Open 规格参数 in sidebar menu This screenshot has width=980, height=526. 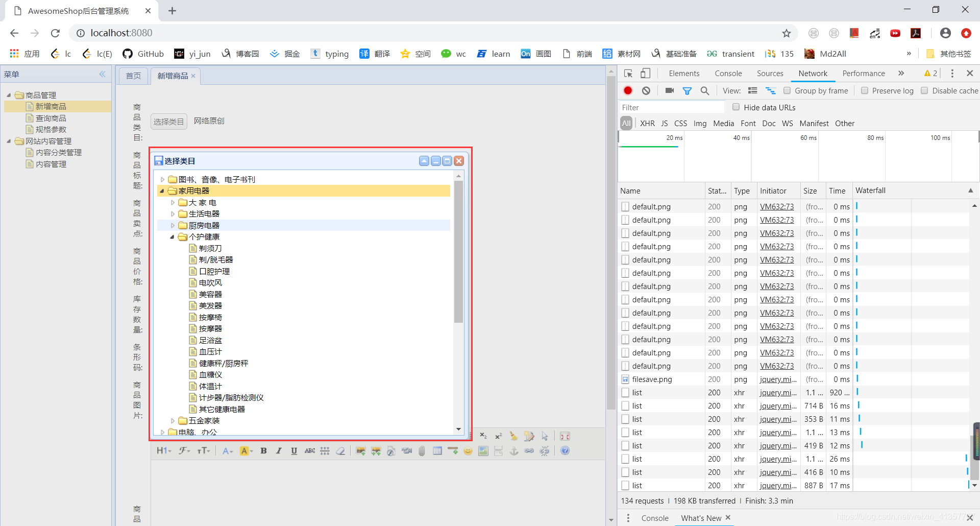pos(51,129)
